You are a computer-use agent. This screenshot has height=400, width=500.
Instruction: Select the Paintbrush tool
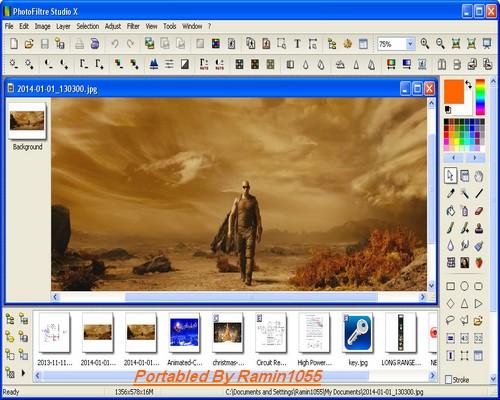click(450, 228)
